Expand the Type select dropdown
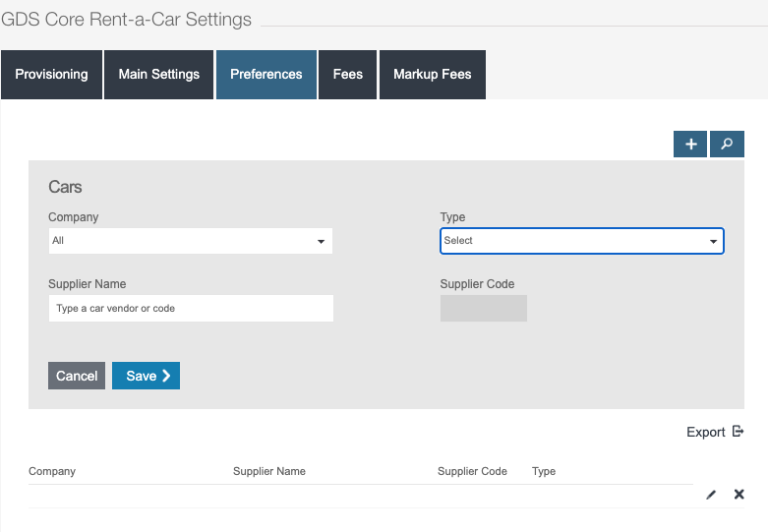The width and height of the screenshot is (768, 532). (581, 241)
